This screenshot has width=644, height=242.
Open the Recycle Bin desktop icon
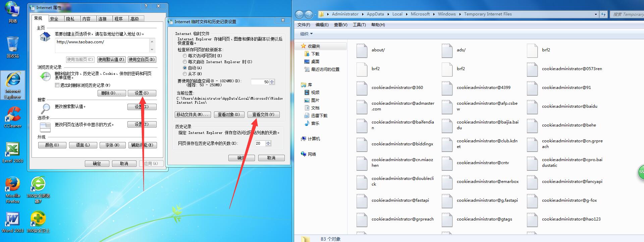13,47
